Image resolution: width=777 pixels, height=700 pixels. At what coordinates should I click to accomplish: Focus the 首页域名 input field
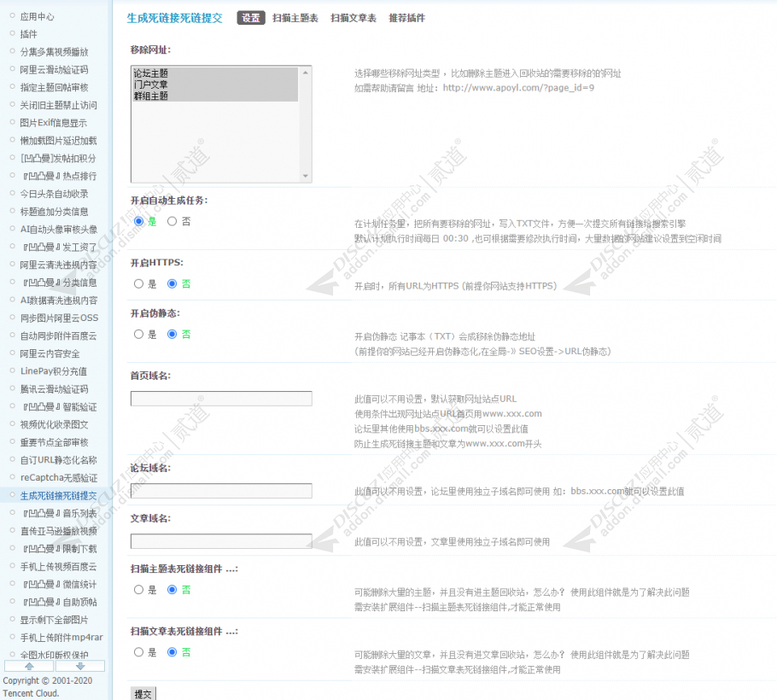point(221,399)
